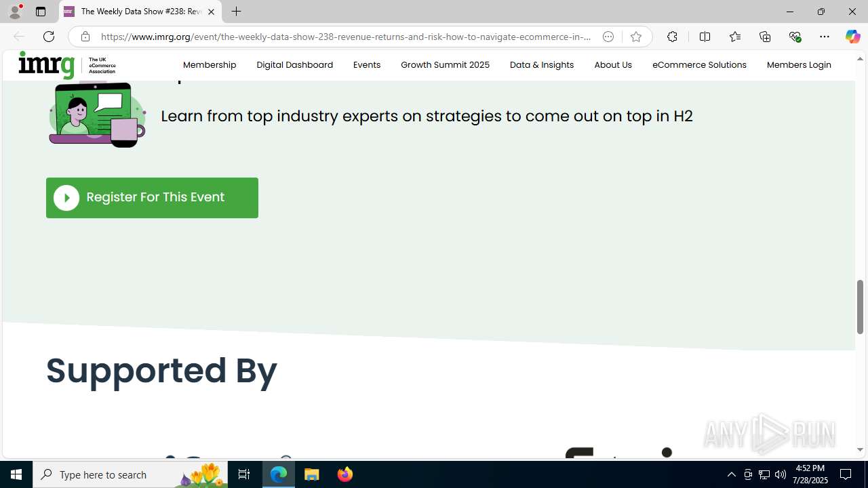Image resolution: width=868 pixels, height=488 pixels.
Task: Open the Membership menu
Action: 210,65
